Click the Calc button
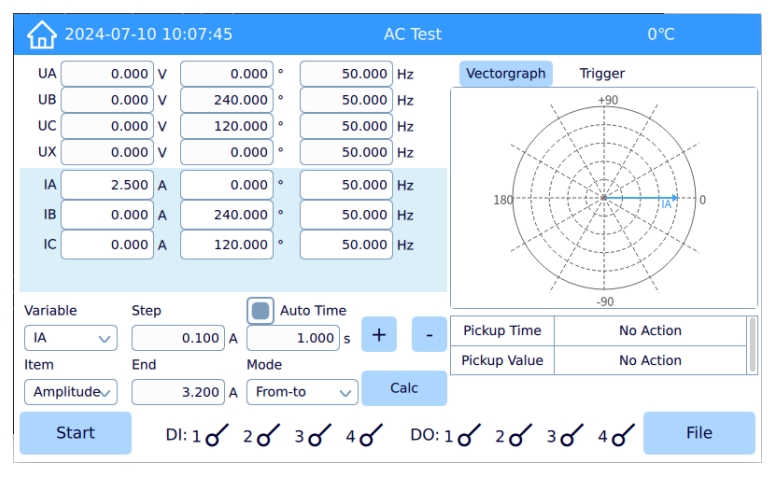This screenshot has width=776, height=482. [x=404, y=388]
